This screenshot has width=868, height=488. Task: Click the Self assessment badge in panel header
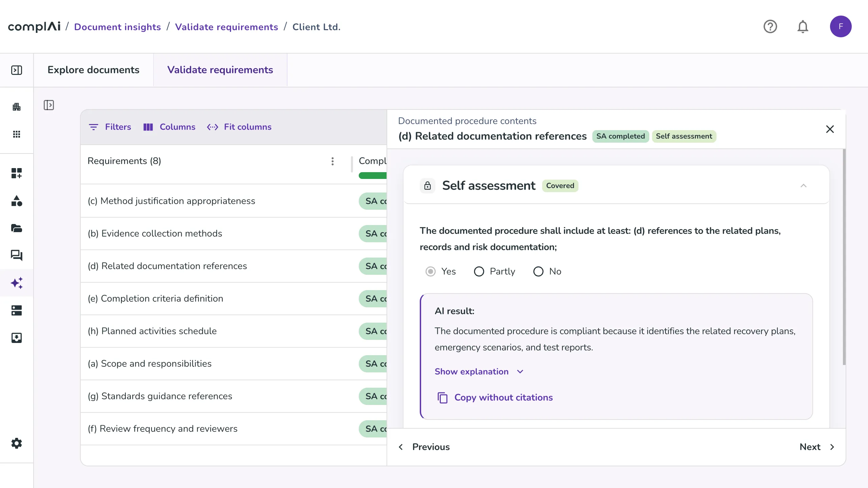point(684,136)
